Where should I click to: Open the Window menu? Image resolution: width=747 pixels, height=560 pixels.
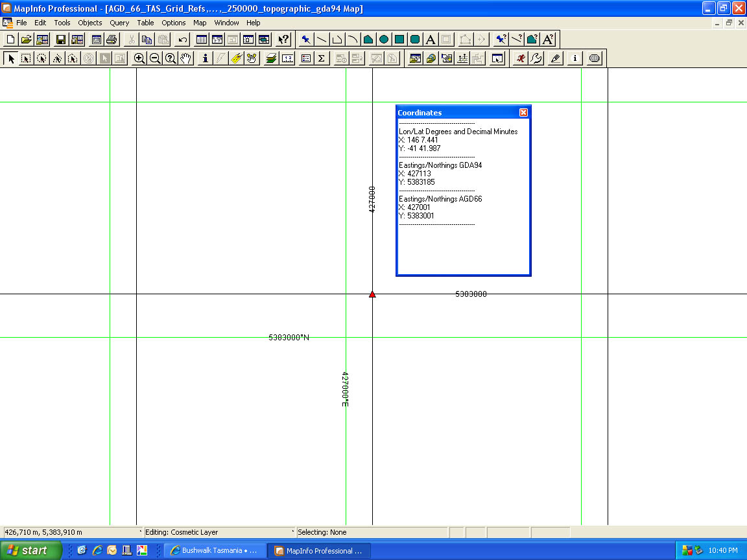(226, 23)
